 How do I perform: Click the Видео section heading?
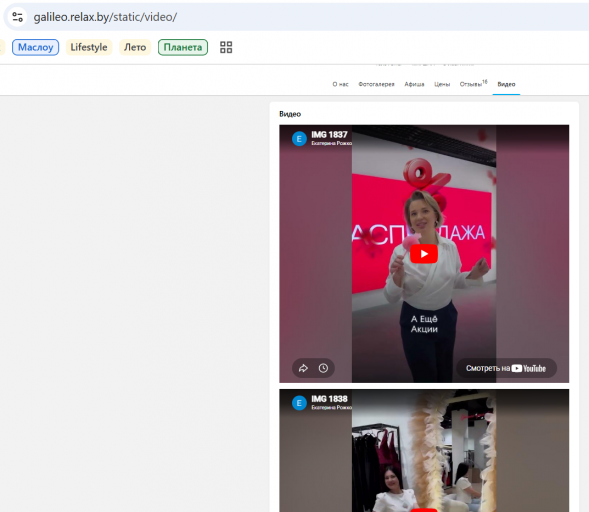click(x=290, y=114)
